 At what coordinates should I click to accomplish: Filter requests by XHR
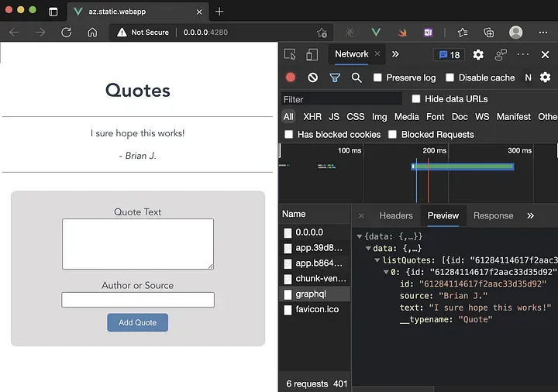312,117
